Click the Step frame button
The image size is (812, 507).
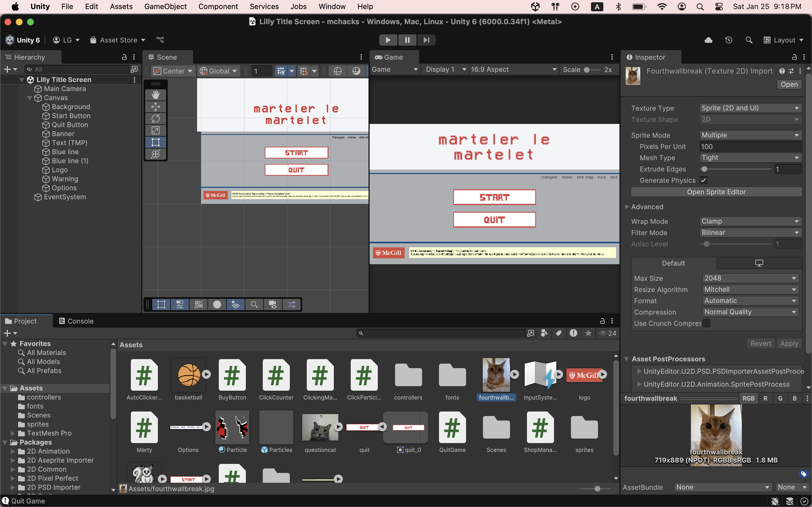click(426, 40)
